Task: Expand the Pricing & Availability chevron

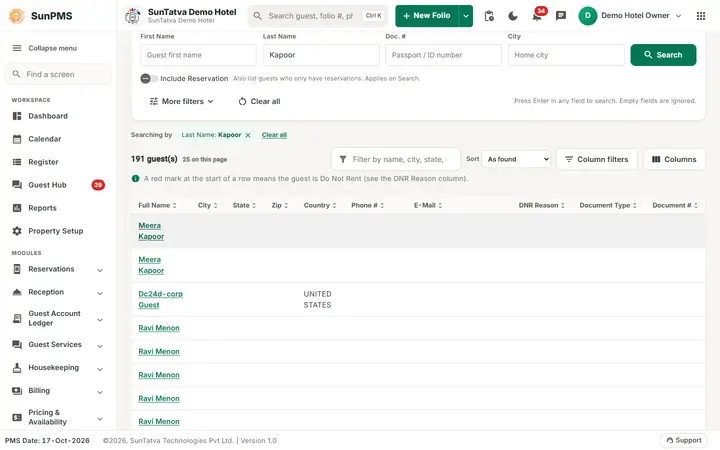Action: pos(100,418)
